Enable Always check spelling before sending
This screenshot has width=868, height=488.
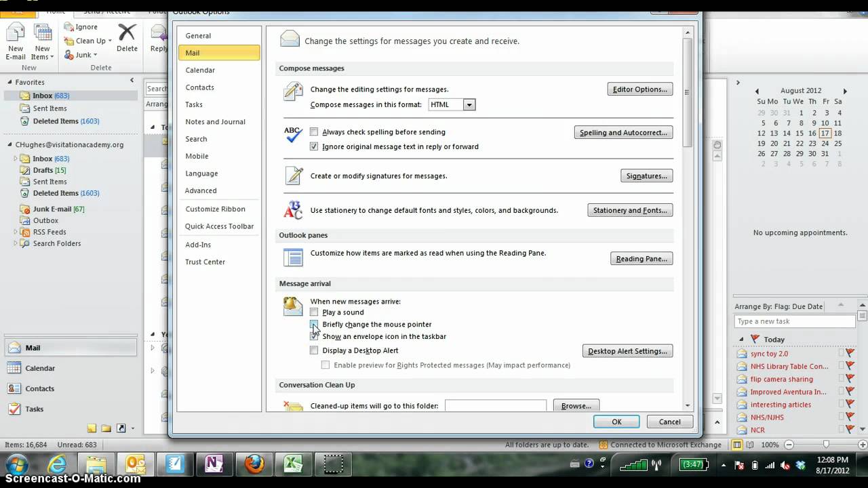(x=314, y=132)
